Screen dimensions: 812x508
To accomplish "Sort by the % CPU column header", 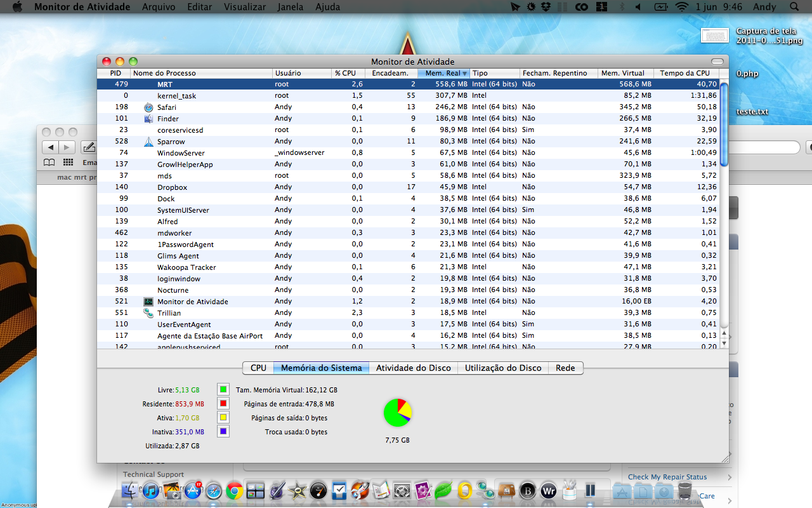I will (349, 73).
